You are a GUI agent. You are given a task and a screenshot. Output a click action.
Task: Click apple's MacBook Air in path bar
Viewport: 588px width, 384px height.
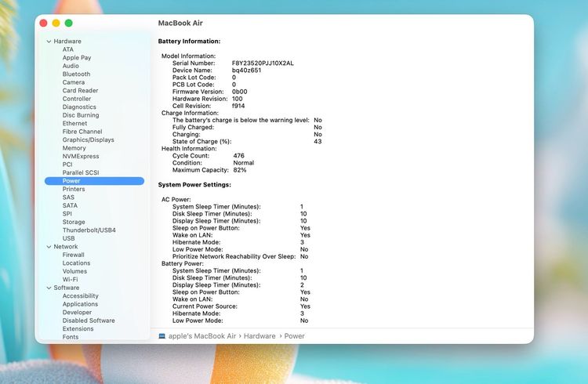[x=202, y=336]
